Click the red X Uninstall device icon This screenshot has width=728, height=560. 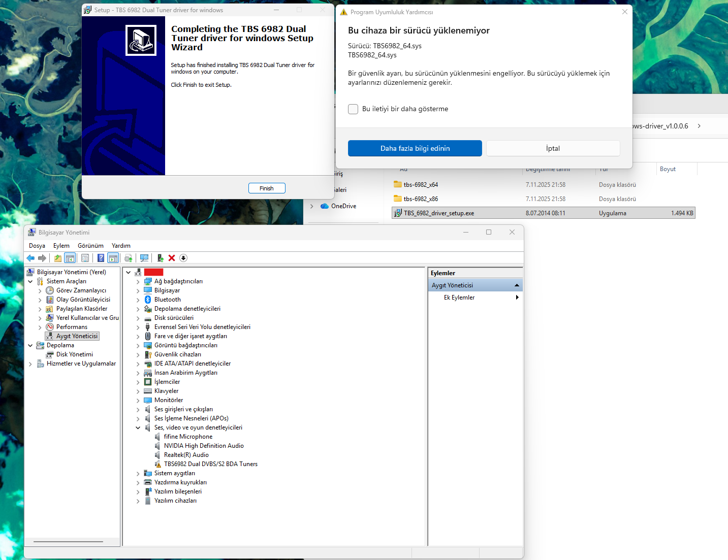(172, 258)
